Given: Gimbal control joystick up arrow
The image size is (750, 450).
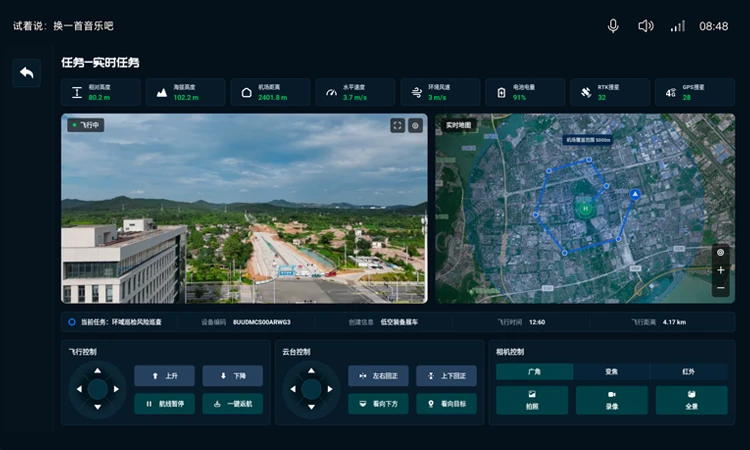Looking at the screenshot, I should [x=311, y=371].
